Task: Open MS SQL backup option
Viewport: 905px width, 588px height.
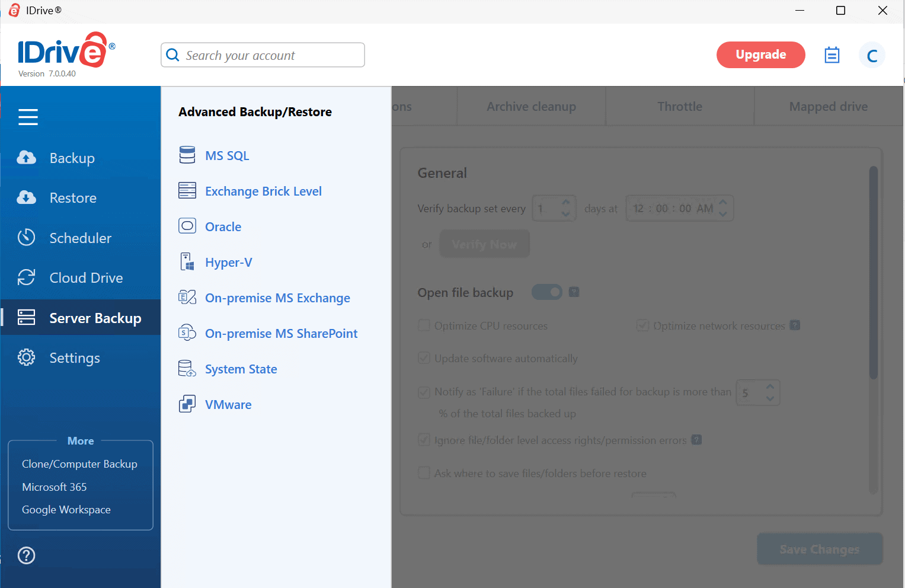Action: [227, 155]
